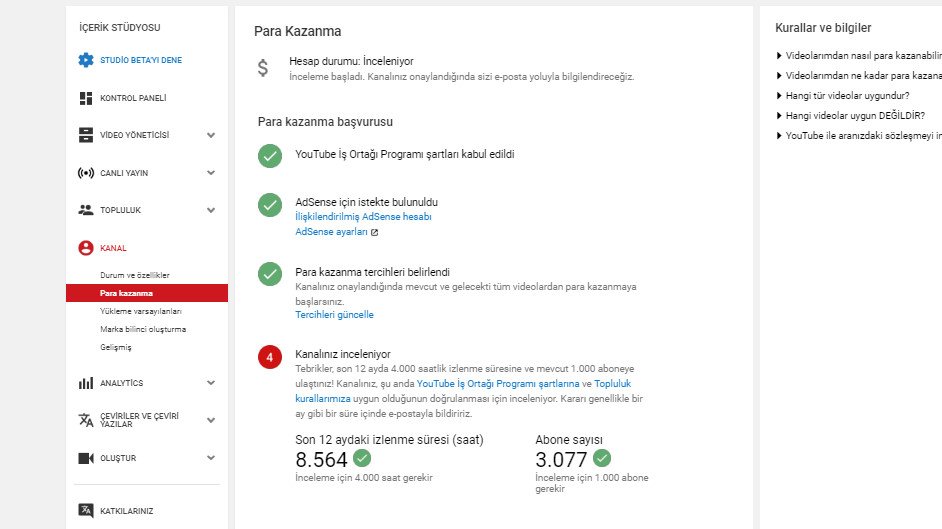Expand 'Hangi tür videolar uygundur?' triangle

click(779, 95)
